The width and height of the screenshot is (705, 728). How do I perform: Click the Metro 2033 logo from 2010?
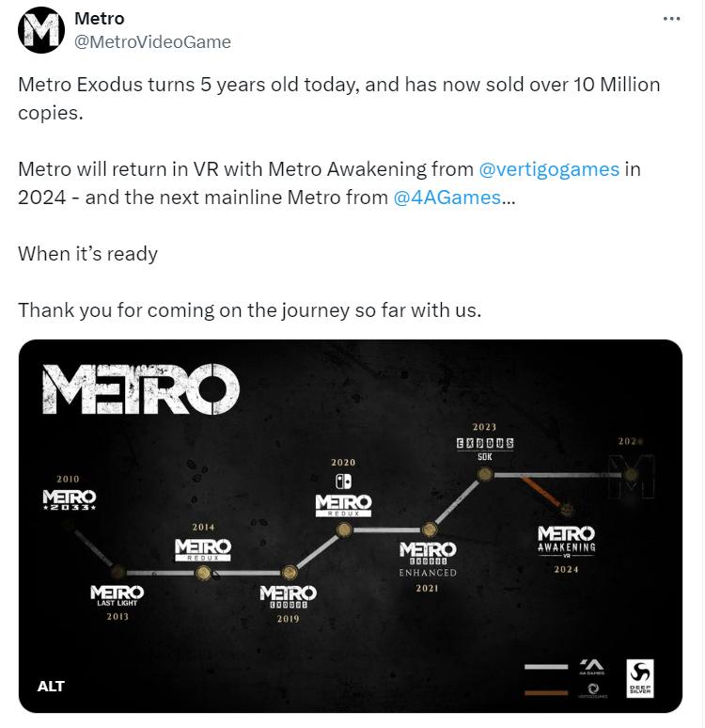coord(69,499)
